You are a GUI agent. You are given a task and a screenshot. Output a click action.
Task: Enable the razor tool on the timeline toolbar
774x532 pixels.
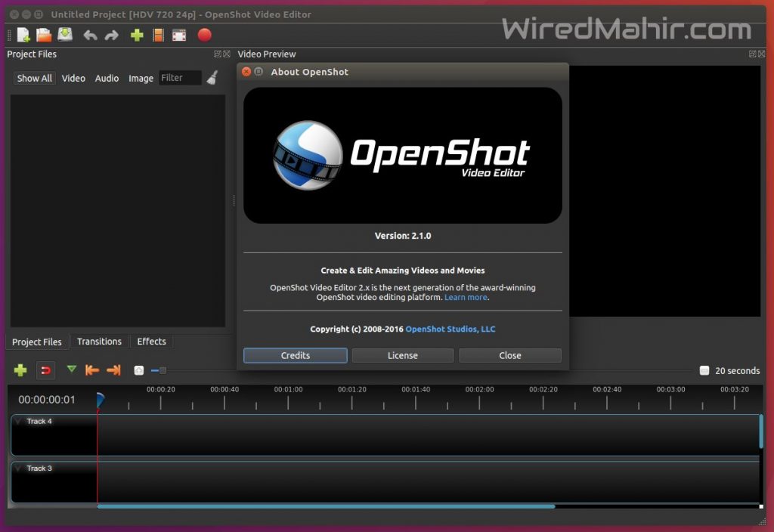tap(72, 370)
